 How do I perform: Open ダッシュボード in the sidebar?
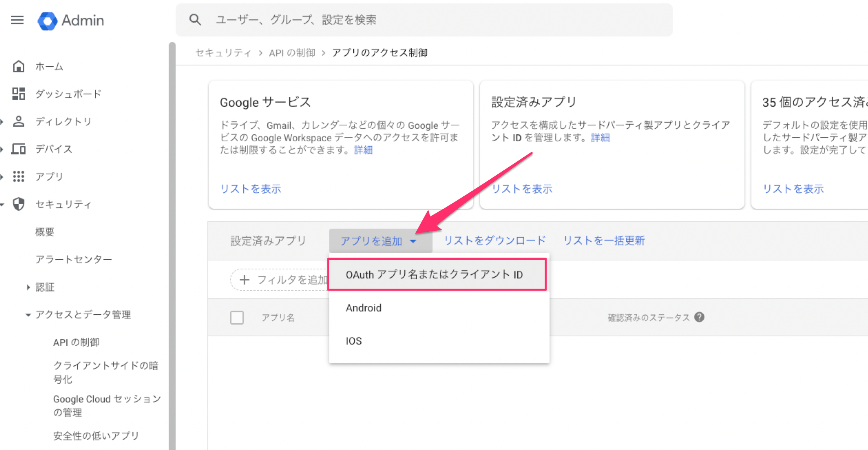[68, 94]
